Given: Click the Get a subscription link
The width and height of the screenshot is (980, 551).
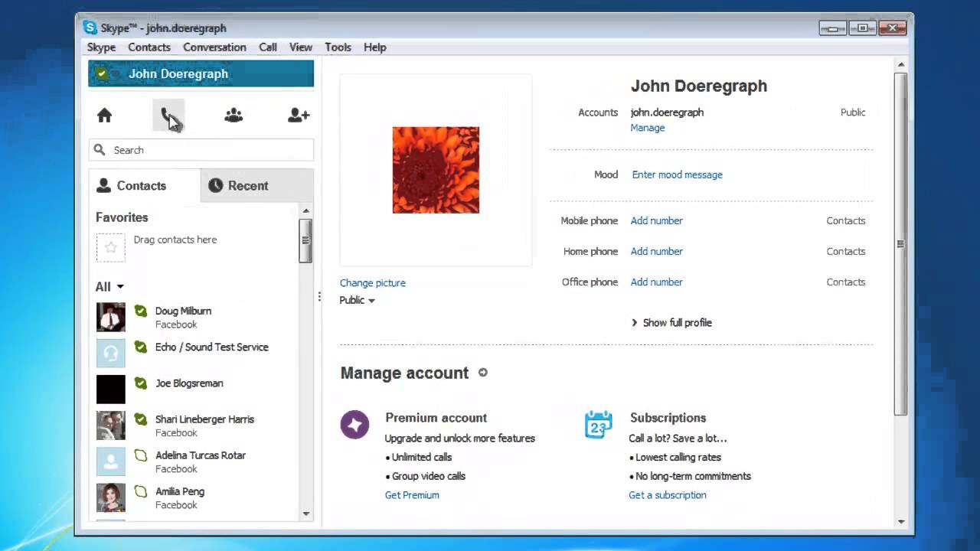Looking at the screenshot, I should point(668,495).
